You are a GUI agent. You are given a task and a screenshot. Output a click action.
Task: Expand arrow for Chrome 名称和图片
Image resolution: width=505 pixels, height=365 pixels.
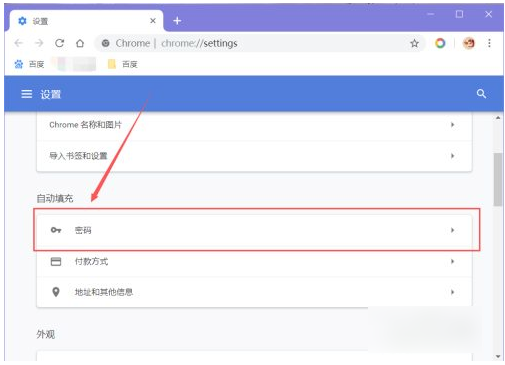(x=452, y=125)
